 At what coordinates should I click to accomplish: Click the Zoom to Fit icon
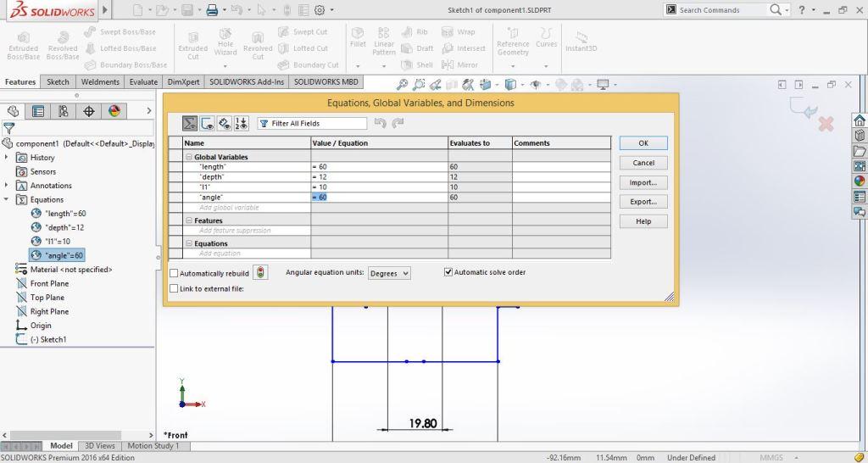403,85
